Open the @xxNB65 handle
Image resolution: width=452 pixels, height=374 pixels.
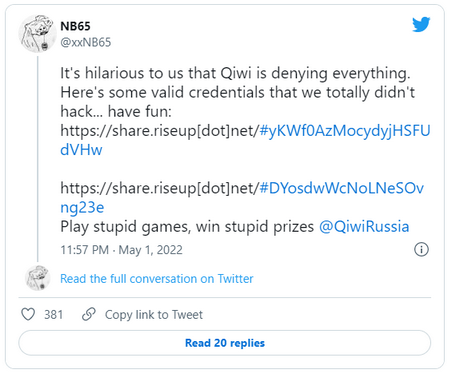(x=86, y=42)
